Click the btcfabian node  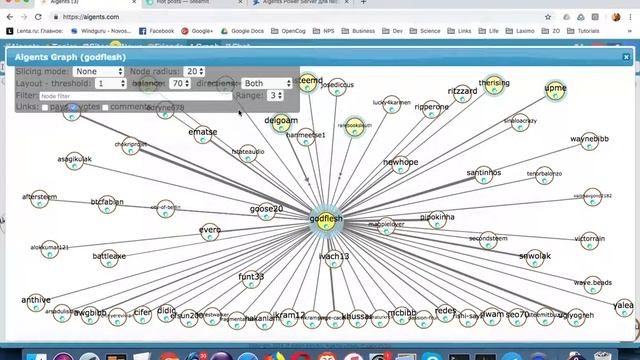tap(107, 205)
